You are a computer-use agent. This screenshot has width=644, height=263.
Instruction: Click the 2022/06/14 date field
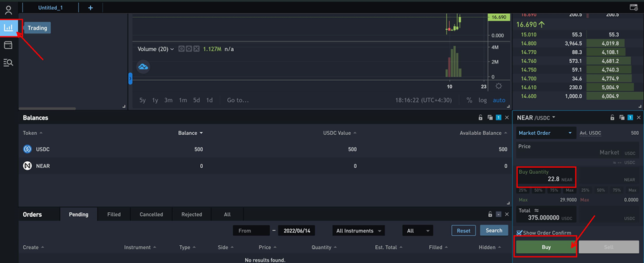[297, 231]
